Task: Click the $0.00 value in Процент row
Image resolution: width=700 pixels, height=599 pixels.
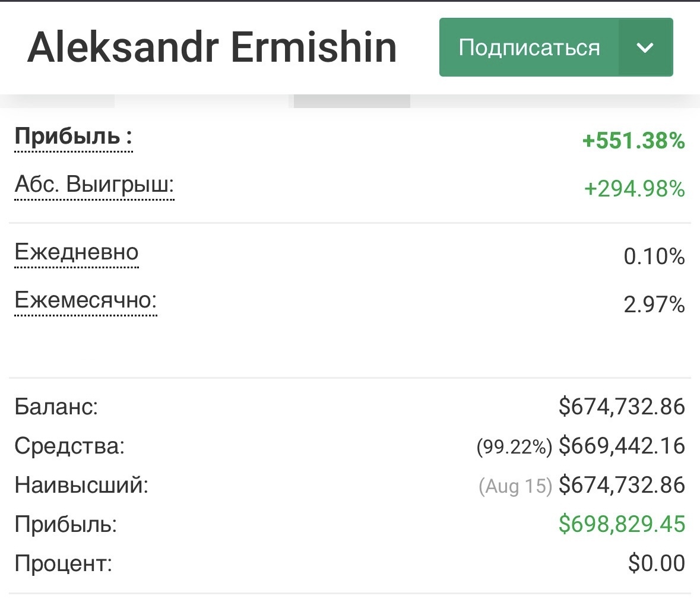Action: tap(656, 563)
